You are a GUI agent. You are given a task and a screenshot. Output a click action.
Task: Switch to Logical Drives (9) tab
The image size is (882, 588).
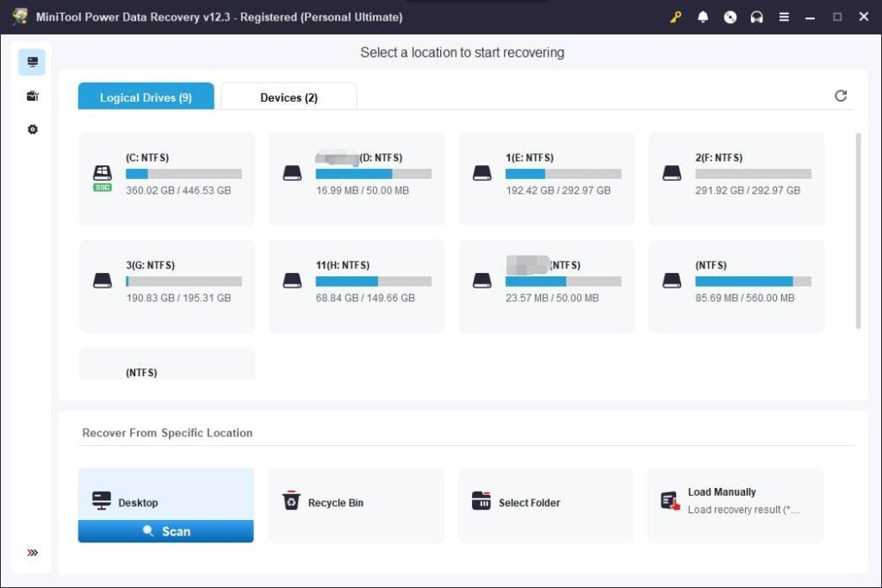(x=146, y=96)
